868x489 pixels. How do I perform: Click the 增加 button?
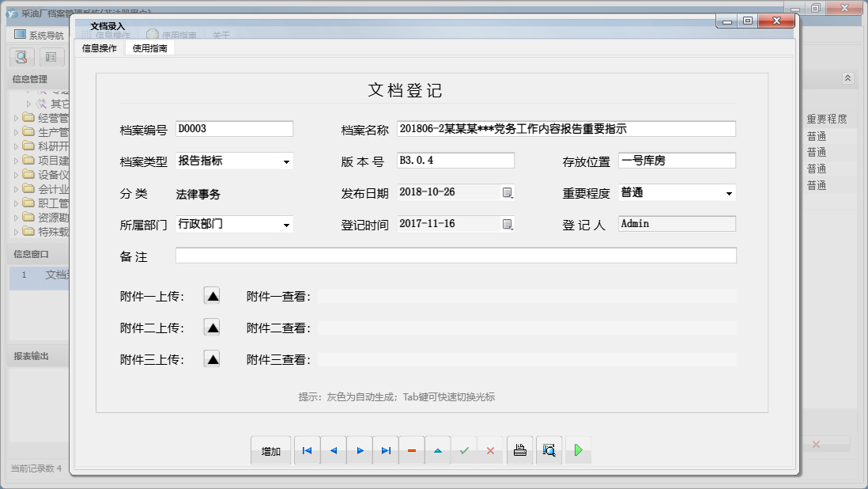[x=271, y=451]
